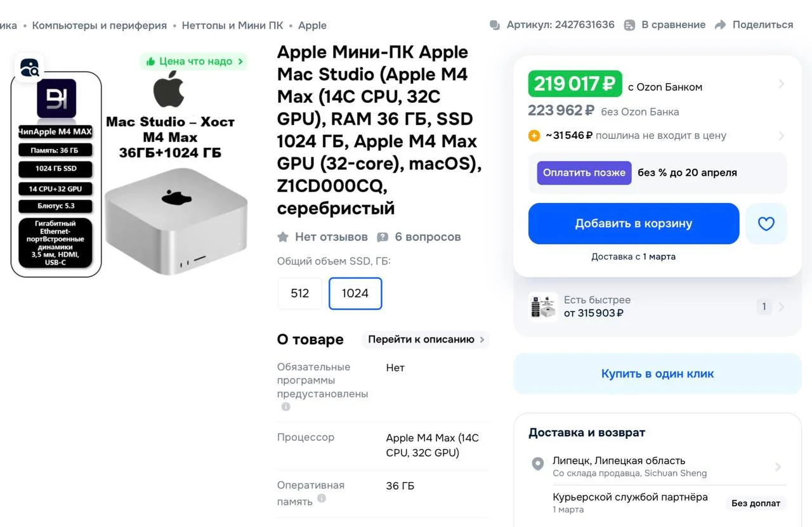Viewport: 812px width, 527px height.
Task: Expand the Ozon Bank price details chevron
Action: [781, 84]
